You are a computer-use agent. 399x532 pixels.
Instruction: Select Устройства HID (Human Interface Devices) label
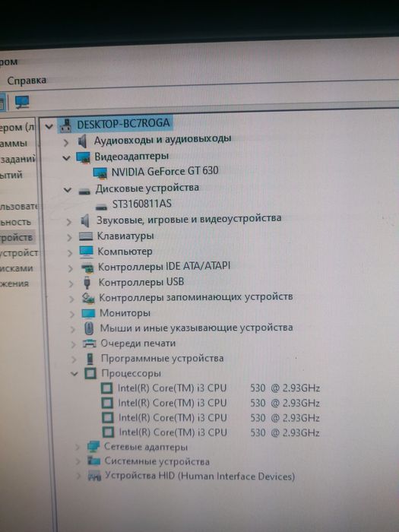(199, 476)
